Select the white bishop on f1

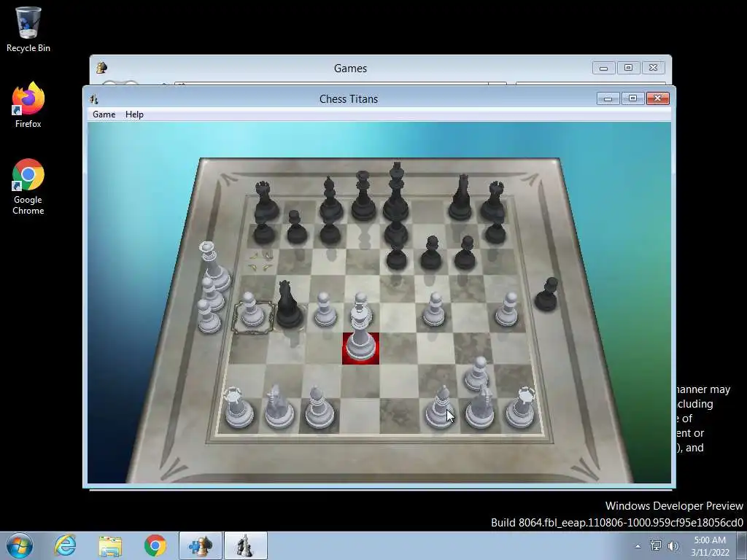click(440, 408)
